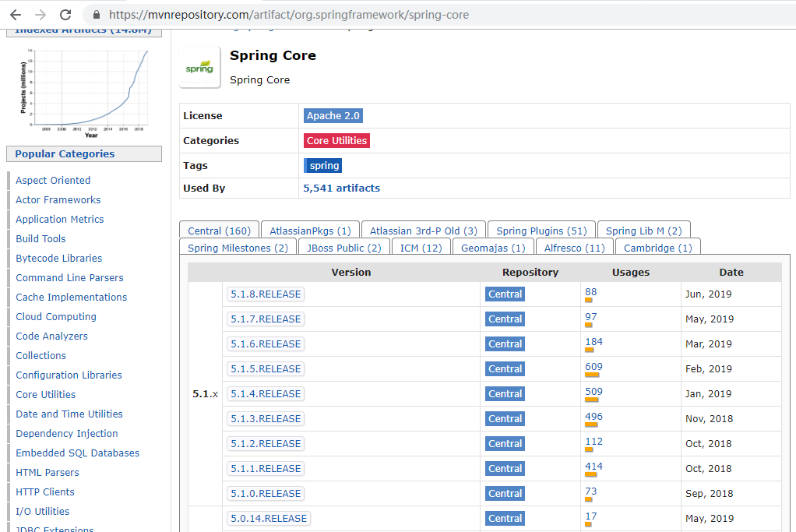Click the spring tag badge
The height and width of the screenshot is (532, 796).
[x=323, y=165]
